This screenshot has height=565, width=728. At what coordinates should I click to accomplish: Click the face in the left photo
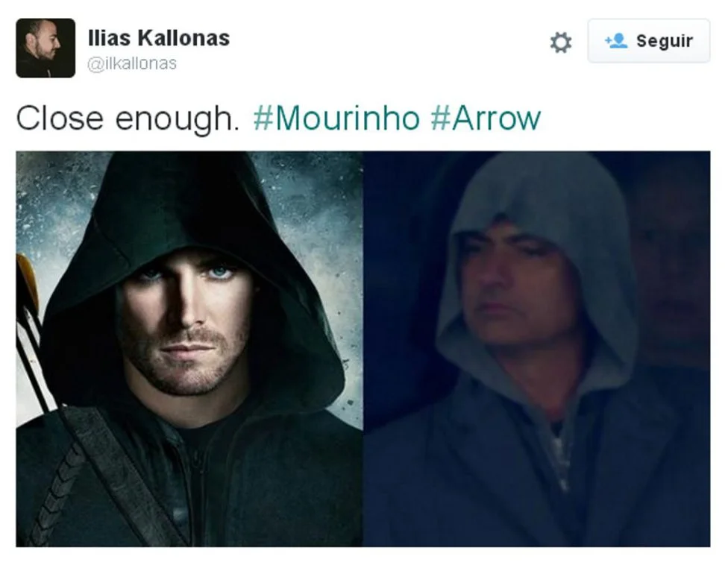pos(186,325)
